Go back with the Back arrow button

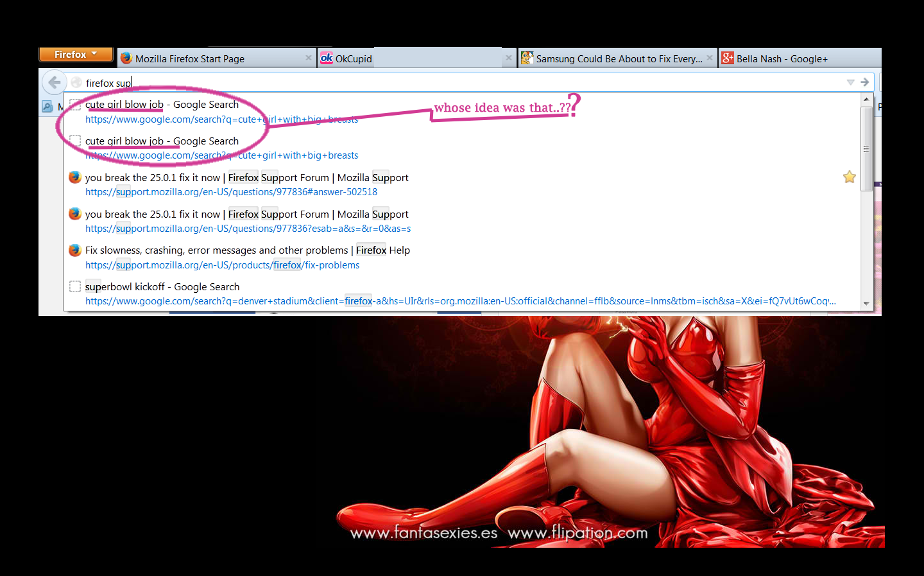coord(55,82)
